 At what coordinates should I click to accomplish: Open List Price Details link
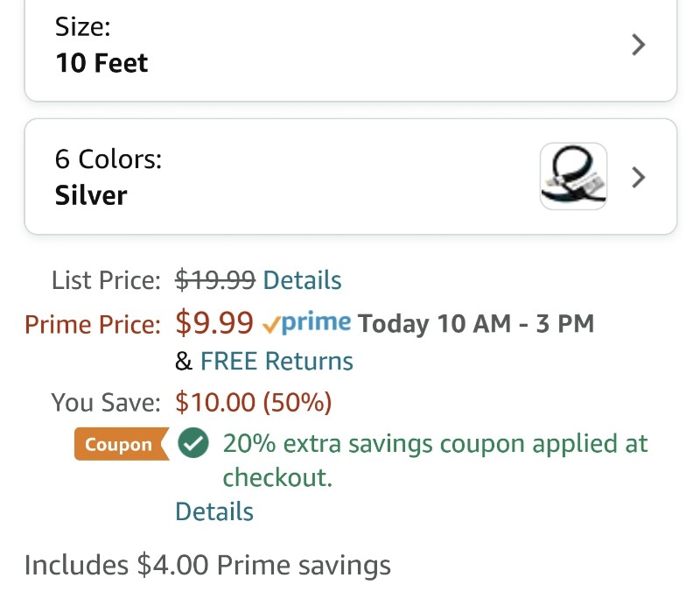coord(302,280)
